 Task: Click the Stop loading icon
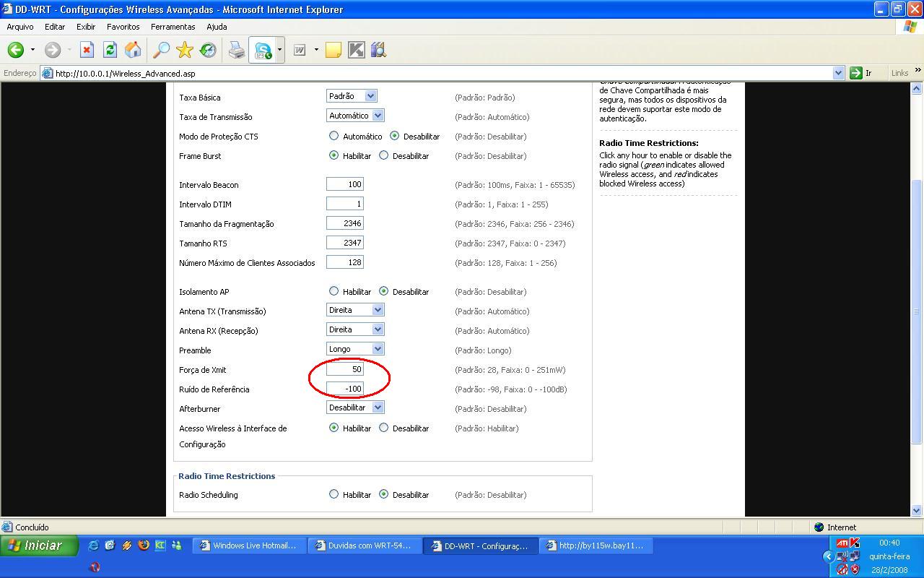(x=87, y=50)
